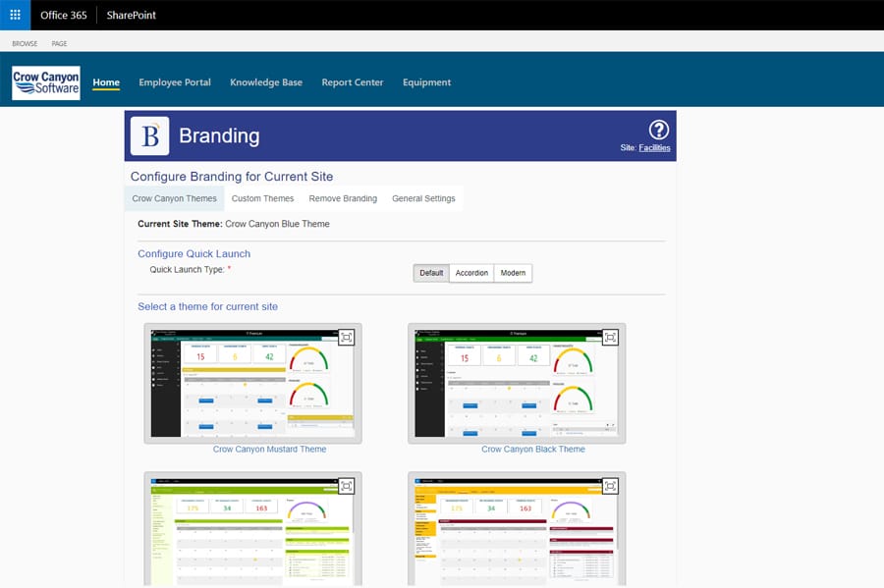This screenshot has width=884, height=588.
Task: Open the General Settings tab
Action: pos(423,199)
